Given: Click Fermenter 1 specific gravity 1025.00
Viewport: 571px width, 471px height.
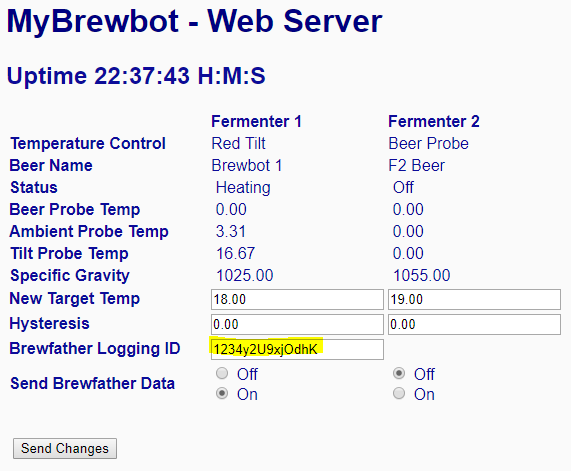Looking at the screenshot, I should [x=244, y=275].
